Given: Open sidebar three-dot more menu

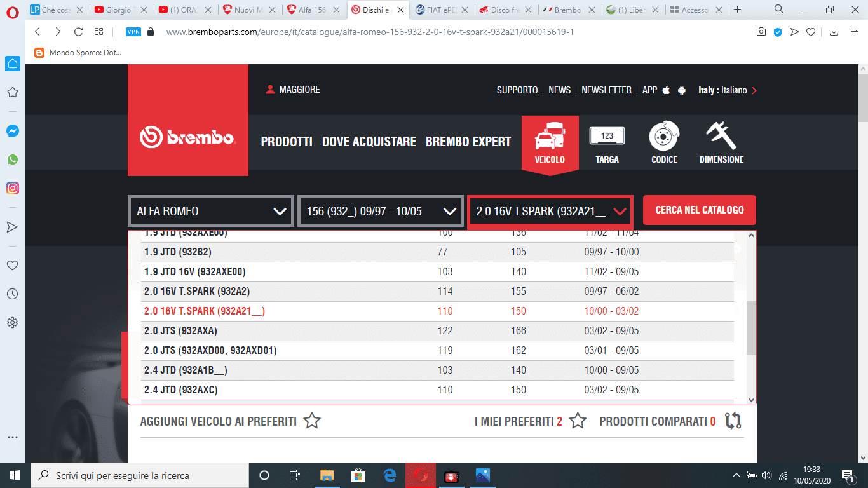Looking at the screenshot, I should click(12, 437).
